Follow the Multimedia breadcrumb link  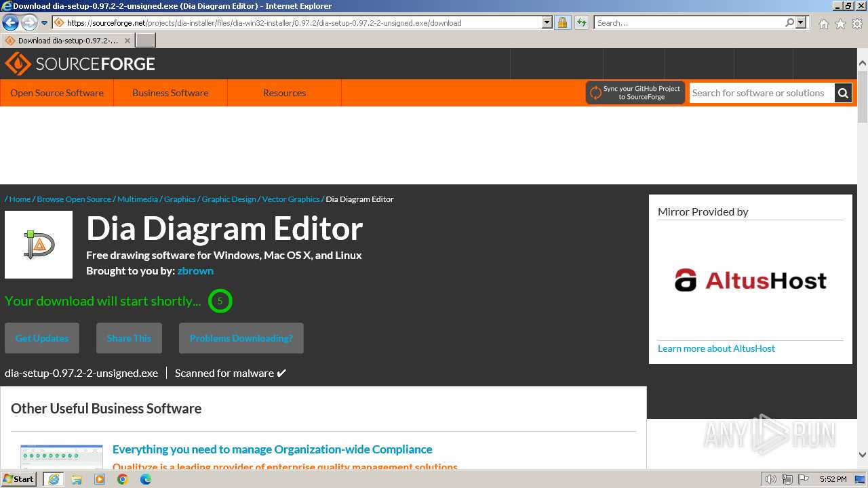pyautogui.click(x=138, y=199)
